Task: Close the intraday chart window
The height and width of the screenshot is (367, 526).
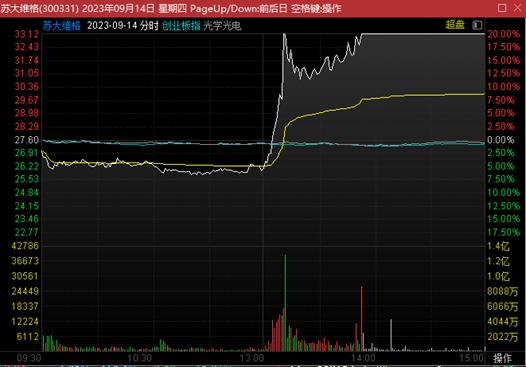Action: point(518,8)
